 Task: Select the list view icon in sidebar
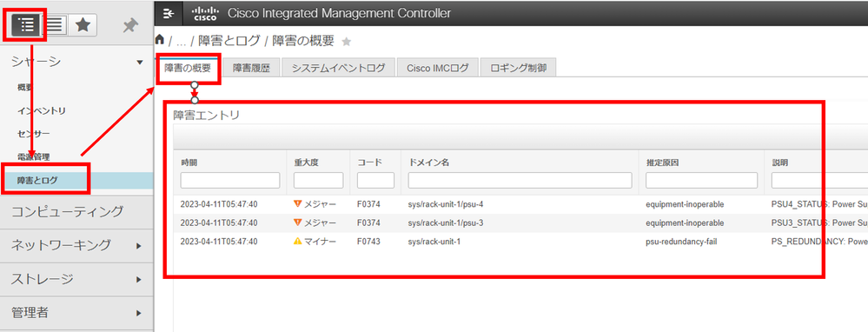click(54, 24)
